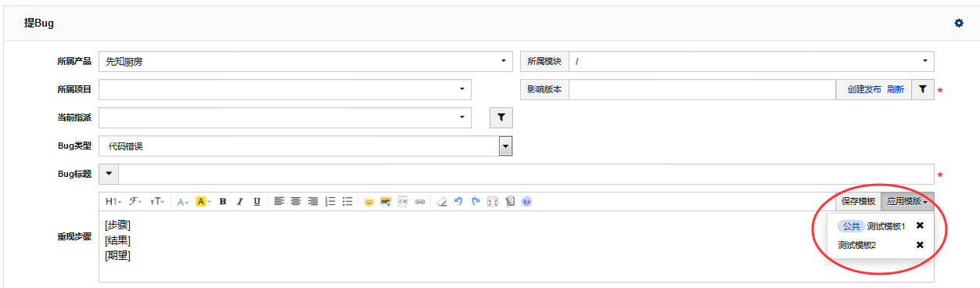Viewport: 980px width, 288px height.
Task: Focus the 影响版本 input field
Action: 702,89
